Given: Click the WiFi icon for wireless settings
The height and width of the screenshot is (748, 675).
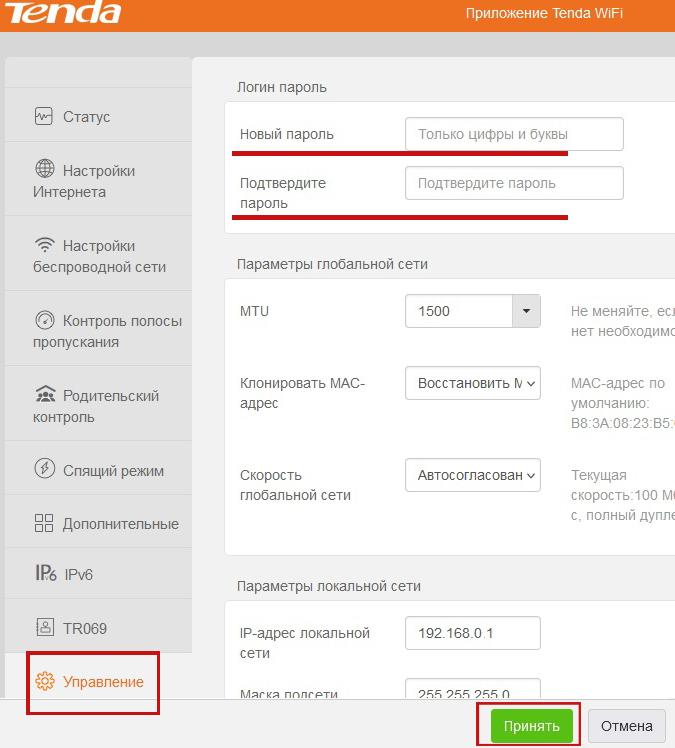Looking at the screenshot, I should point(44,245).
